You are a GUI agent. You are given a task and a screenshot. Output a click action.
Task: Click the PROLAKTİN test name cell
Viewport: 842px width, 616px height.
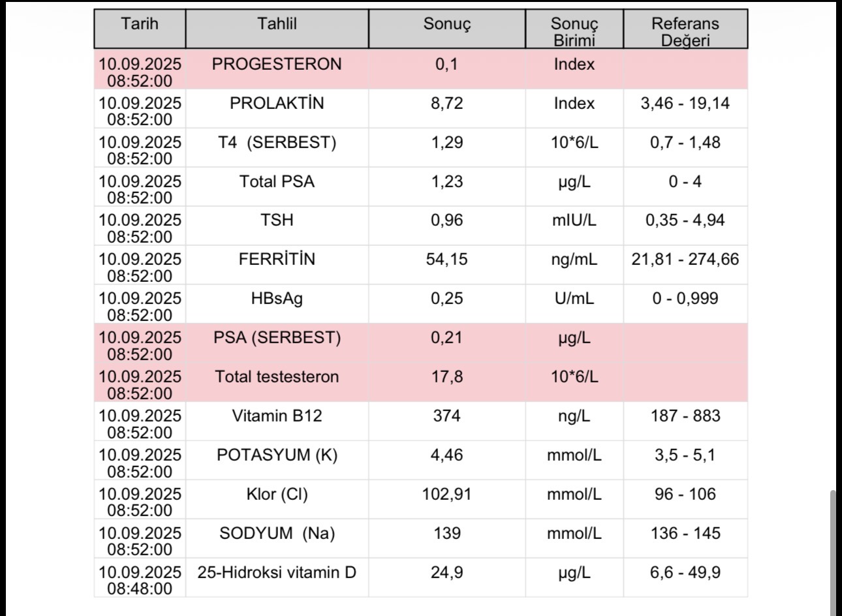point(277,103)
